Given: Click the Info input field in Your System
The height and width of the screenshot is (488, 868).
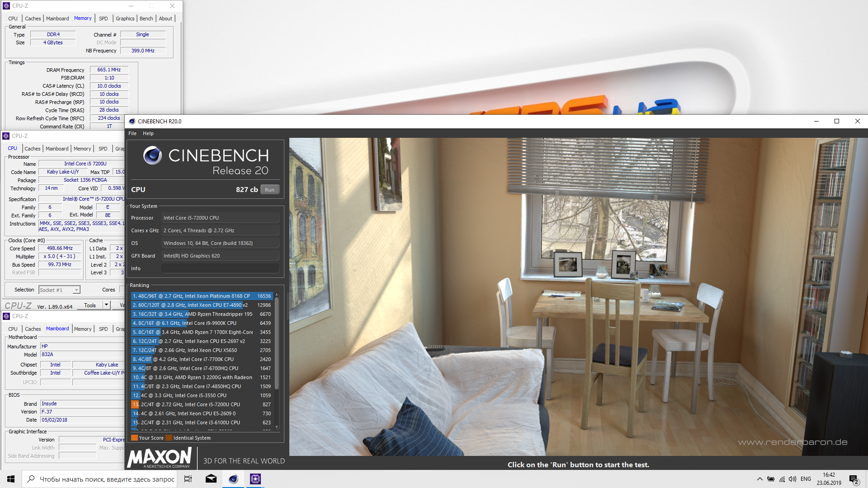Looking at the screenshot, I should pyautogui.click(x=220, y=268).
